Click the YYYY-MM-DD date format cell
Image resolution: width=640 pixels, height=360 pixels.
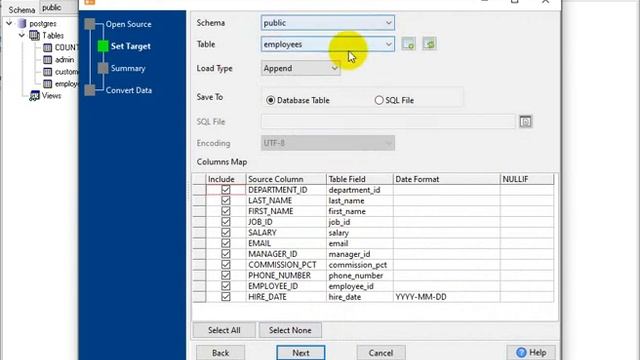pos(447,297)
